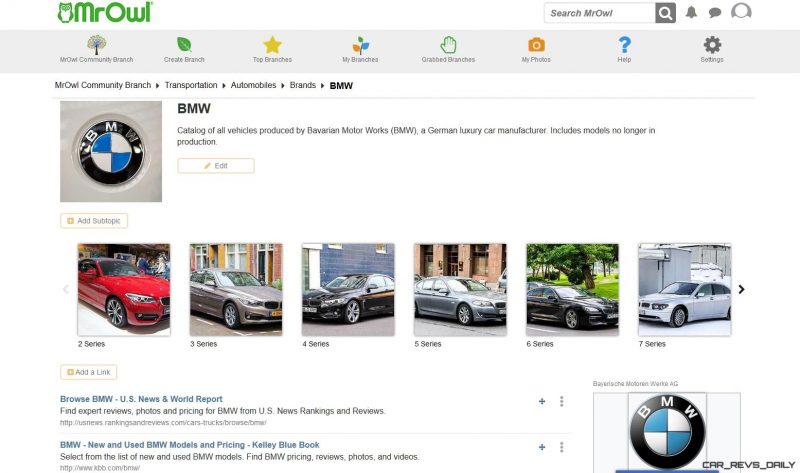Open Kelley Blue Book BMW link
The width and height of the screenshot is (800, 473).
pyautogui.click(x=190, y=445)
